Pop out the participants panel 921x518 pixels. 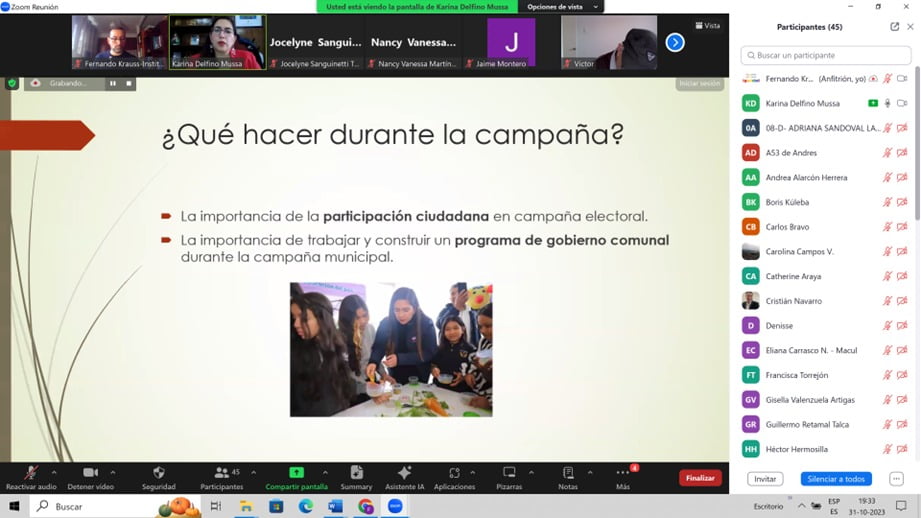pos(895,27)
